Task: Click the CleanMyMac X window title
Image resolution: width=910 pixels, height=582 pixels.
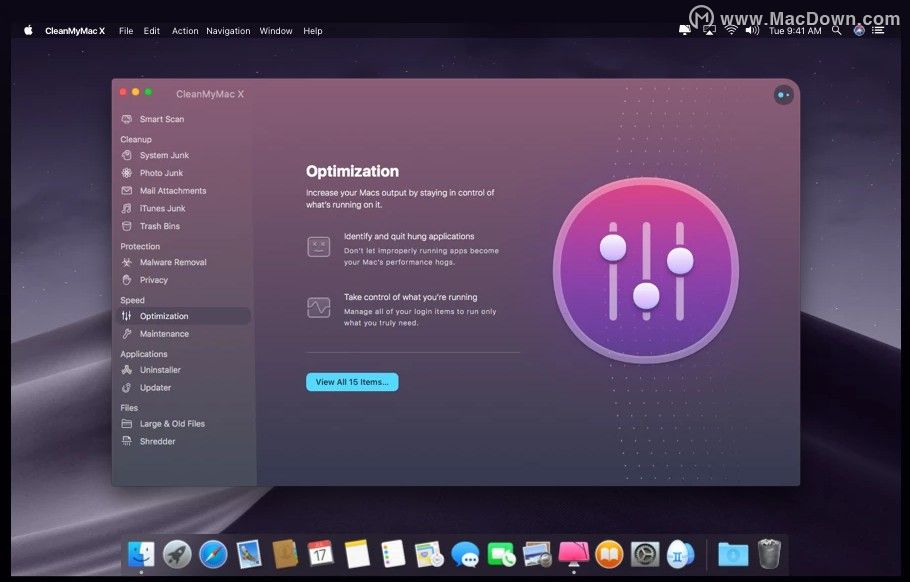Action: pos(210,94)
